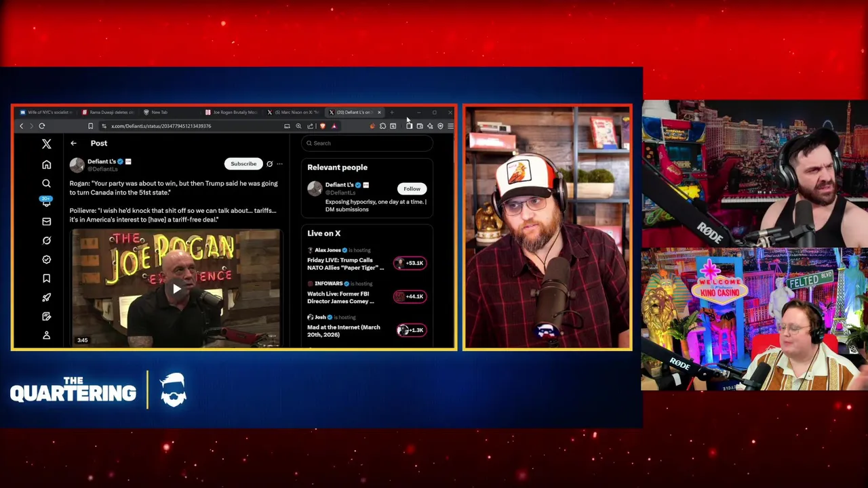Open the X logo home link
Viewport: 868px width, 488px height.
[46, 144]
